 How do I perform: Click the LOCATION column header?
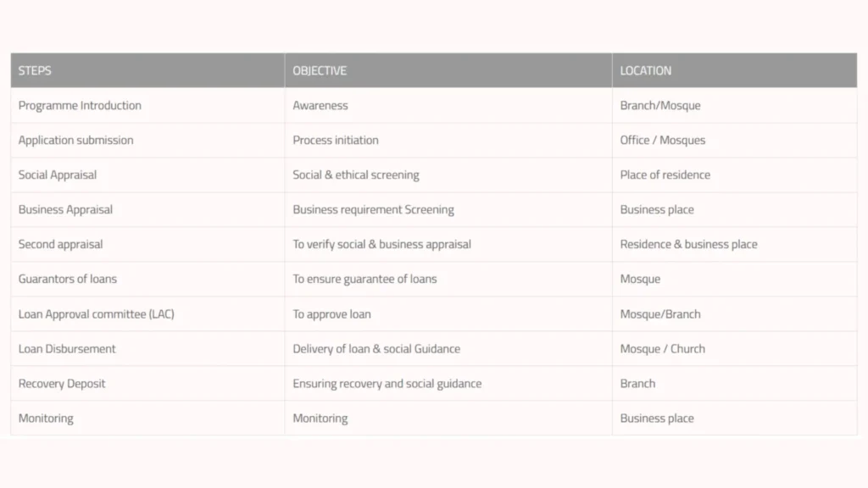(x=645, y=70)
